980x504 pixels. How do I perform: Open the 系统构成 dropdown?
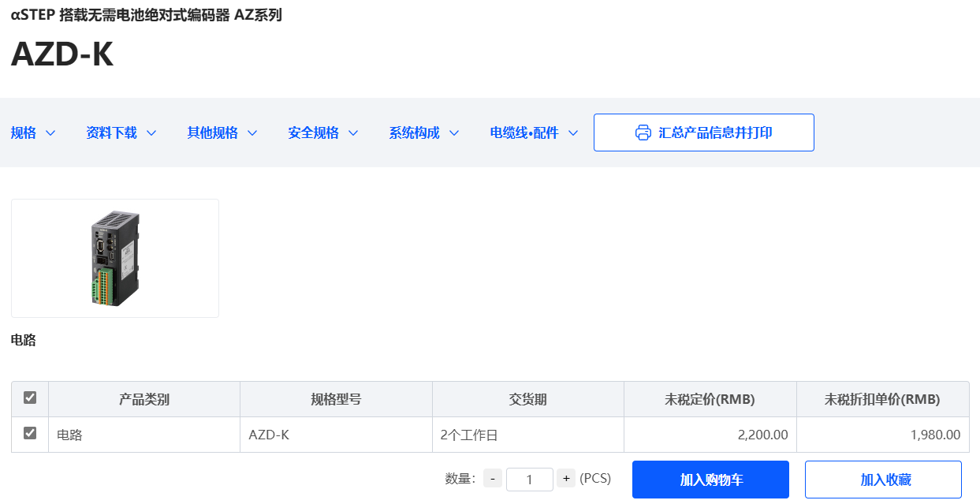[423, 133]
